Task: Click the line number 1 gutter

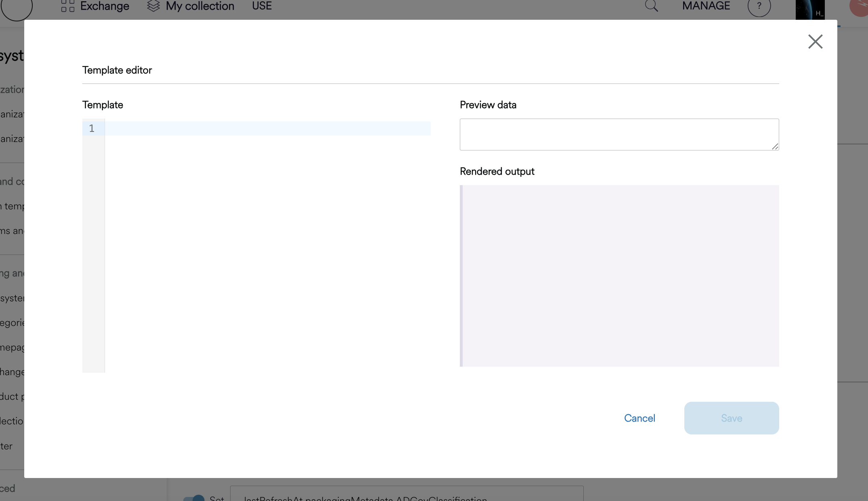Action: [x=92, y=128]
